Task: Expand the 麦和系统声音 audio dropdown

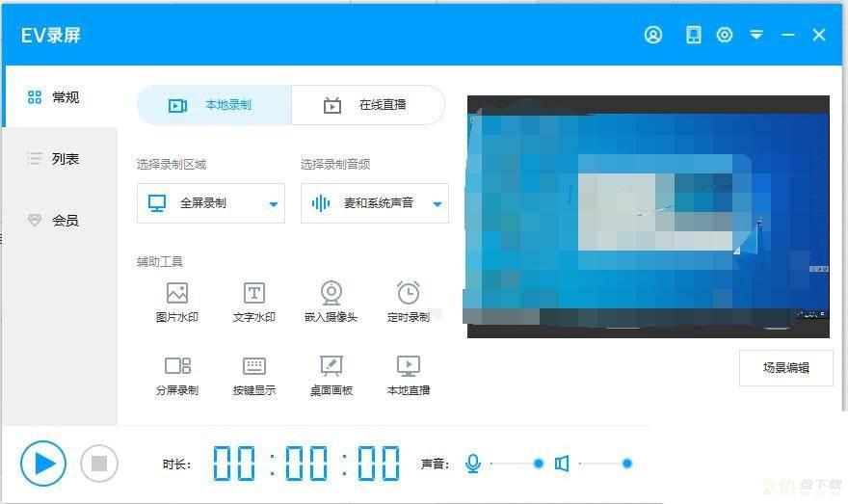Action: pyautogui.click(x=375, y=203)
